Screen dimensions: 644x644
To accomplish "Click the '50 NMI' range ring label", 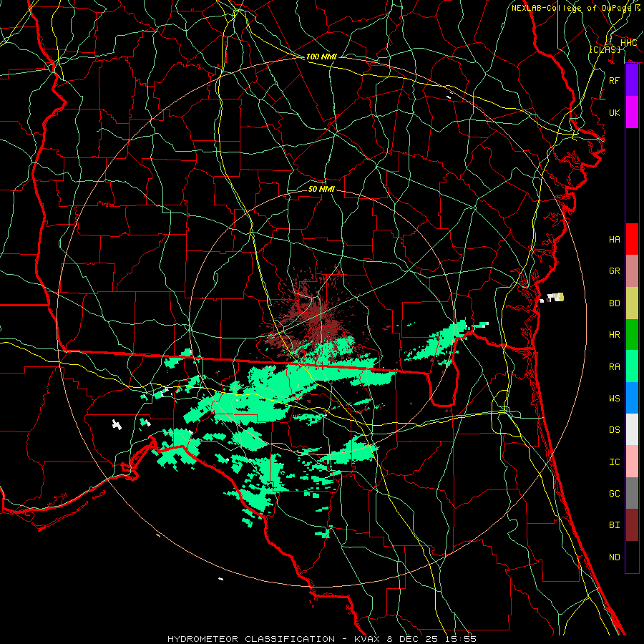I will pyautogui.click(x=321, y=189).
